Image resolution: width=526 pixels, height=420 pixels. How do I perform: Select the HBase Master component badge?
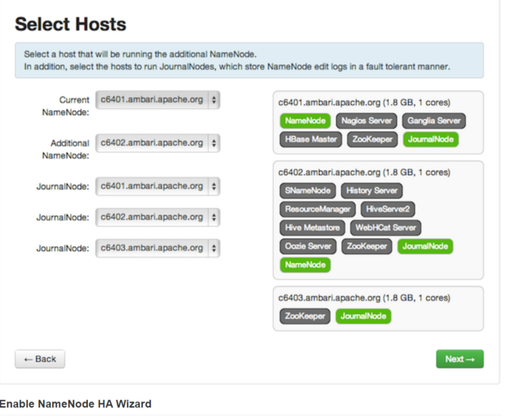coord(311,139)
